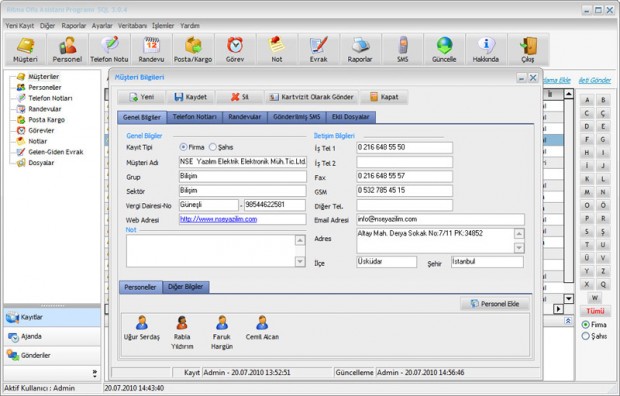Viewport: 620px width, 396px height.
Task: Click the Email Adresi field
Action: pos(440,219)
